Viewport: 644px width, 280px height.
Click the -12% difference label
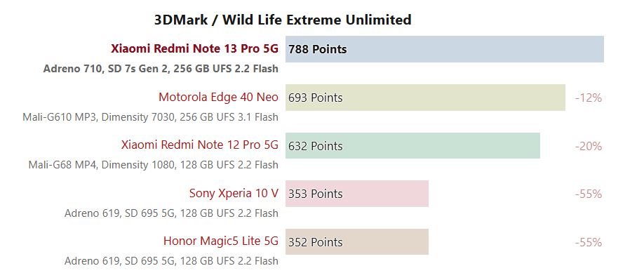[589, 98]
